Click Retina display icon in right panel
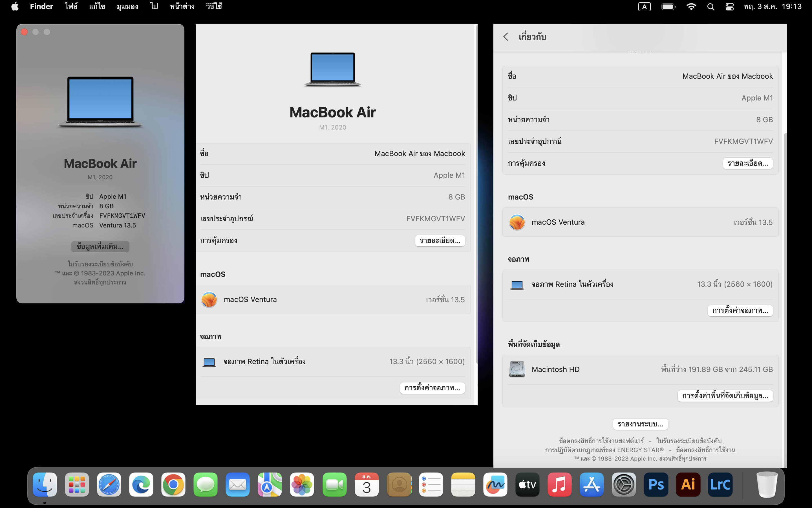Viewport: 812px width, 508px height. (517, 285)
